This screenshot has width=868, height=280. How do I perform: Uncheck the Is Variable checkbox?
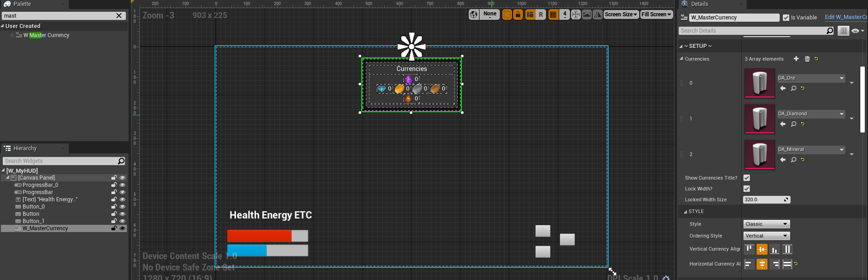[786, 18]
